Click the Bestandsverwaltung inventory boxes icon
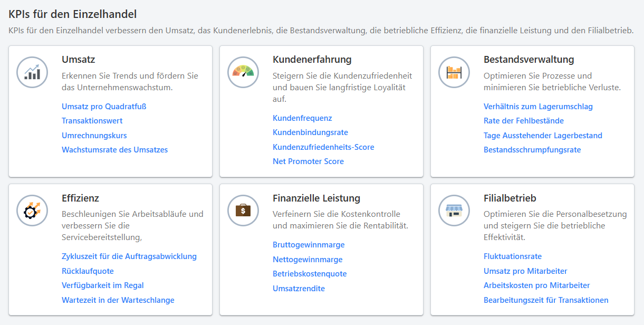 tap(454, 72)
